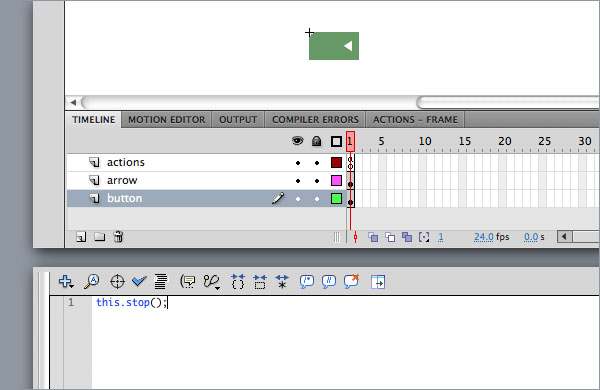Screen dimensions: 600x390
Task: Check syntax with the blue checkmark
Action: [139, 282]
